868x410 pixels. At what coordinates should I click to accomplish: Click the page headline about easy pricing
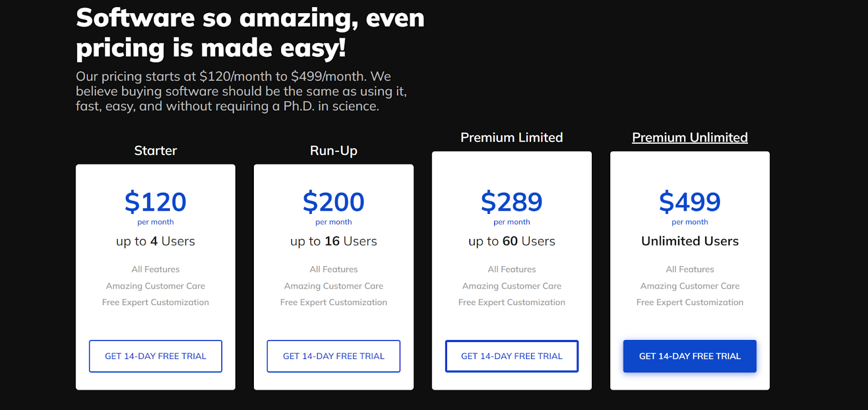pos(250,33)
